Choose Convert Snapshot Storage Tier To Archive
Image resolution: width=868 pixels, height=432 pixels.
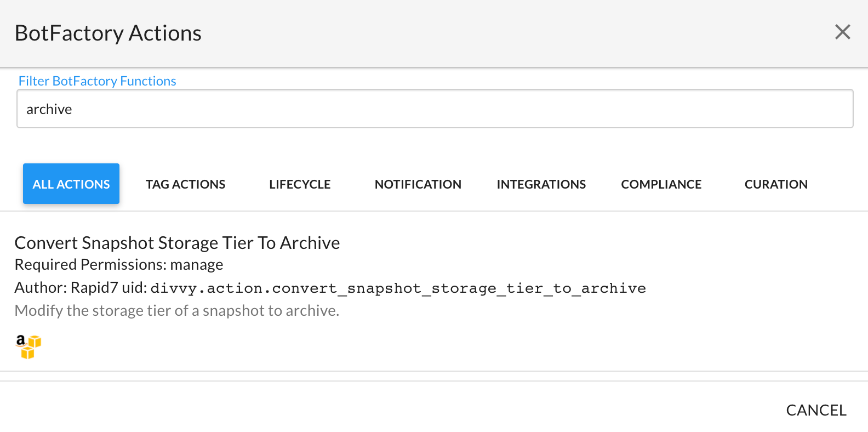pyautogui.click(x=177, y=243)
